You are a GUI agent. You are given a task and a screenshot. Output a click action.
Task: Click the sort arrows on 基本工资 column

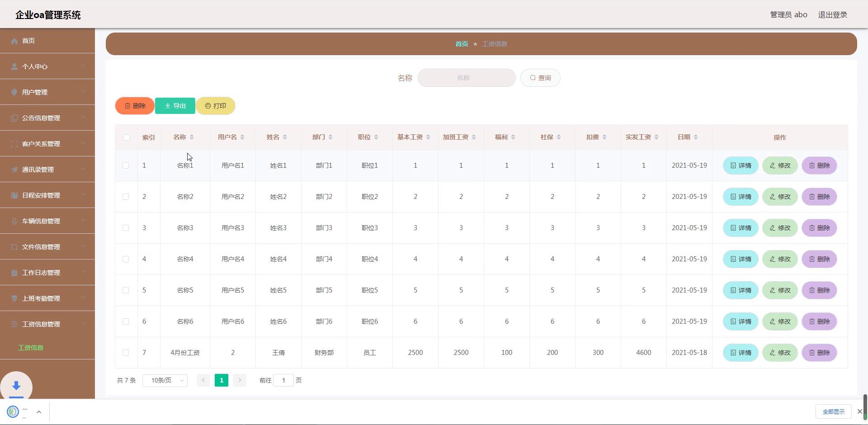[x=428, y=137]
